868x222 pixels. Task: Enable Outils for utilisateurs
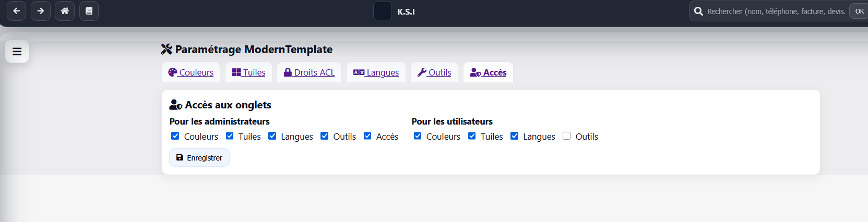pyautogui.click(x=567, y=136)
